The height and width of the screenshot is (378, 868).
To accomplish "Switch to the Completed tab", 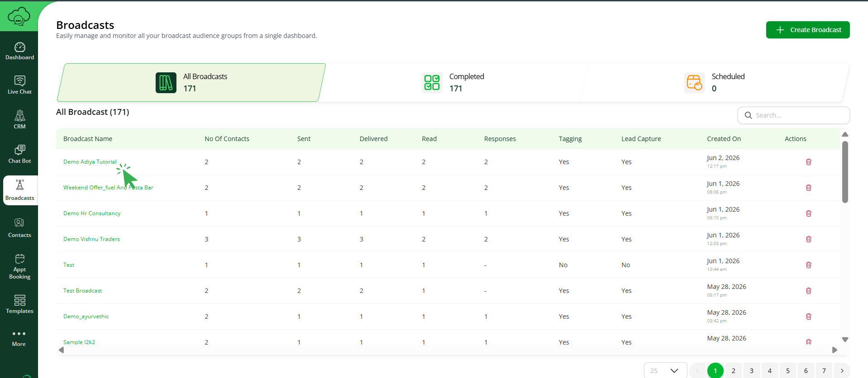I will tap(453, 82).
